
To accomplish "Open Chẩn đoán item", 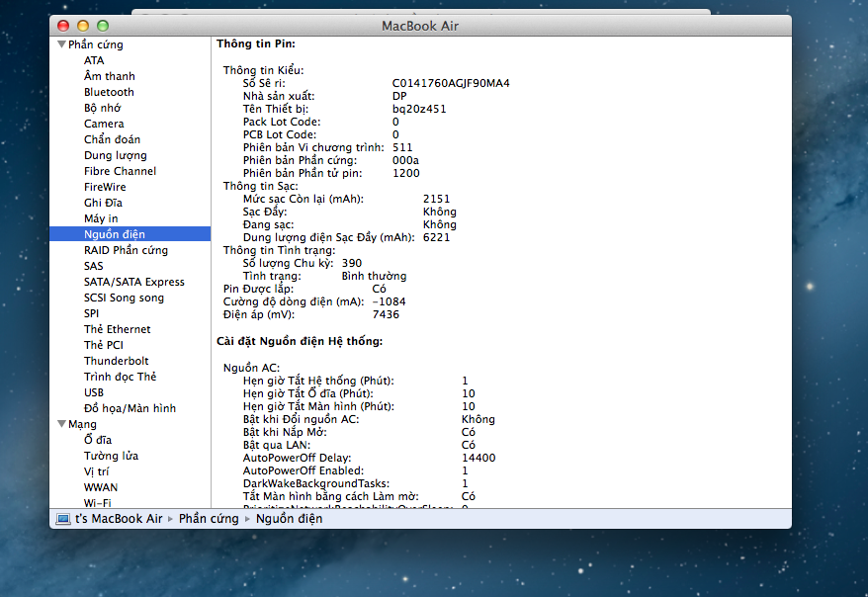I will [112, 139].
